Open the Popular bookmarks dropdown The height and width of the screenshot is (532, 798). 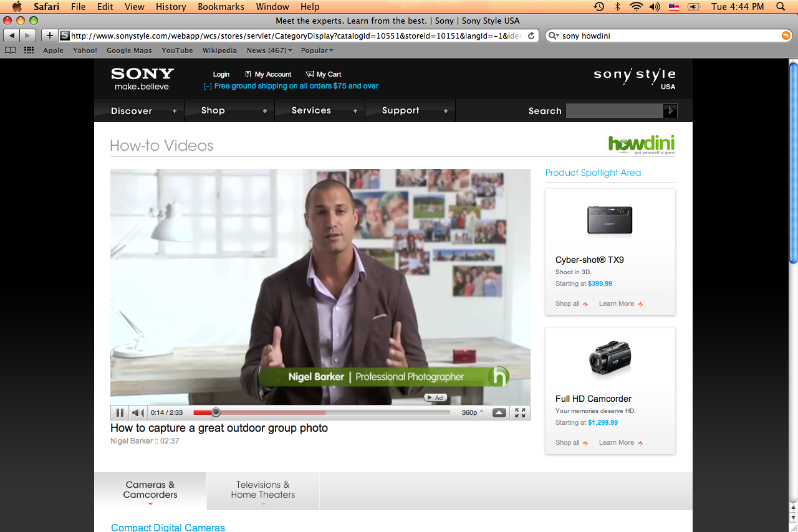click(317, 50)
